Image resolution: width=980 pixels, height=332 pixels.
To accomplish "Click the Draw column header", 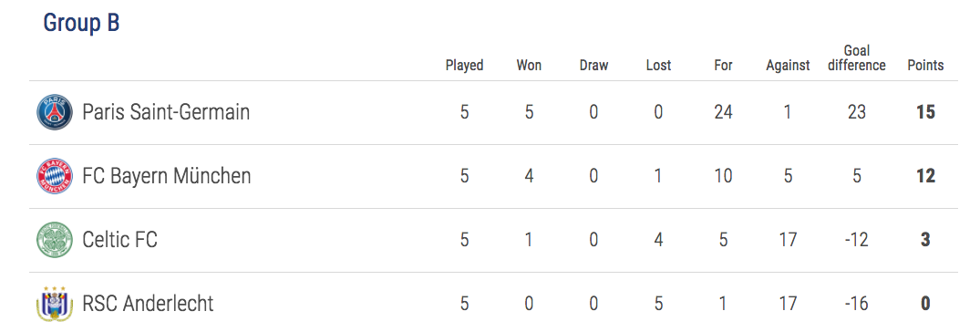I will (x=593, y=65).
